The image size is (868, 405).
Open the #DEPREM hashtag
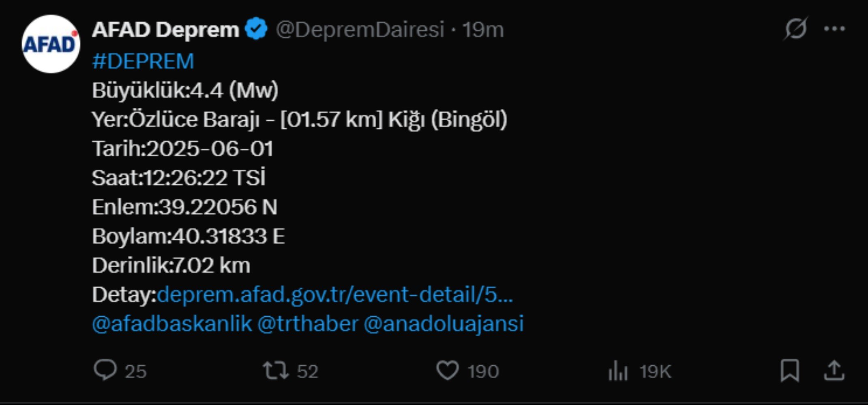(x=143, y=61)
